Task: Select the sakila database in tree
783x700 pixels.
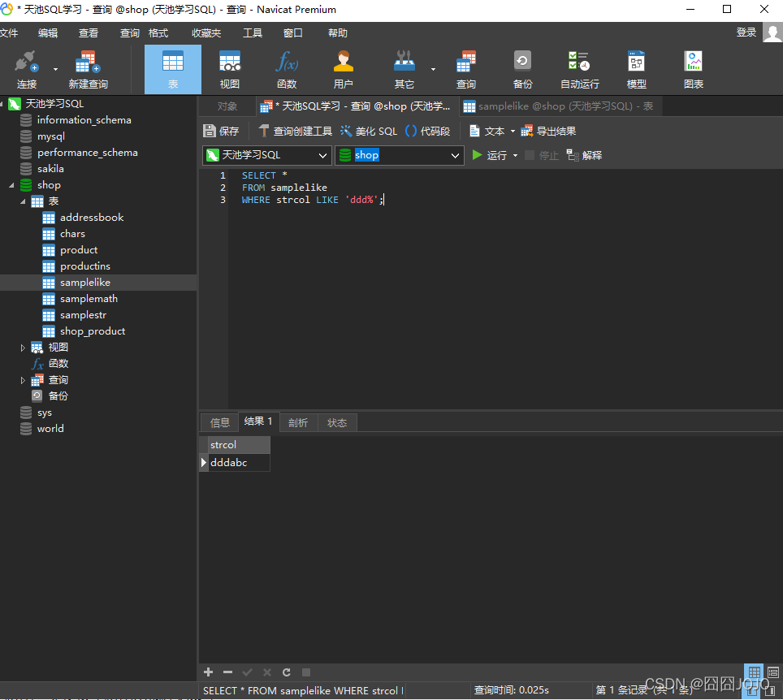Action: click(50, 169)
